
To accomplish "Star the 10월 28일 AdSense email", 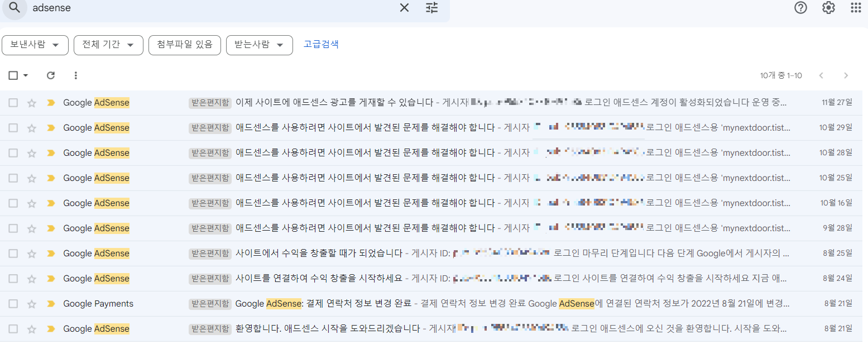I will coord(32,153).
